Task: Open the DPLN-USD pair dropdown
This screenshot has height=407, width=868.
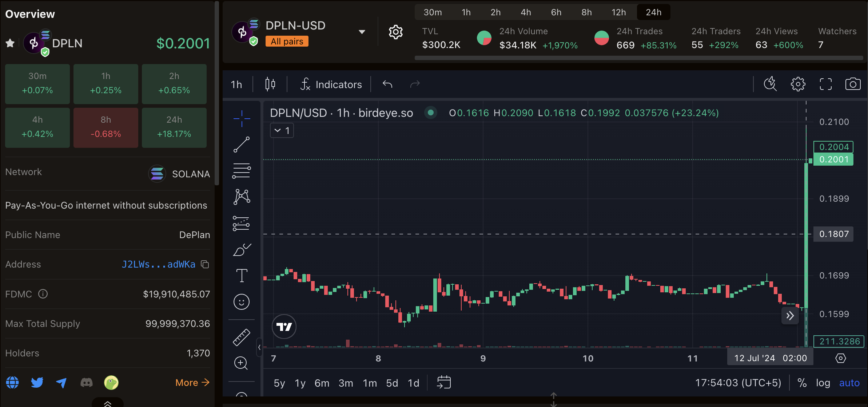Action: tap(362, 32)
